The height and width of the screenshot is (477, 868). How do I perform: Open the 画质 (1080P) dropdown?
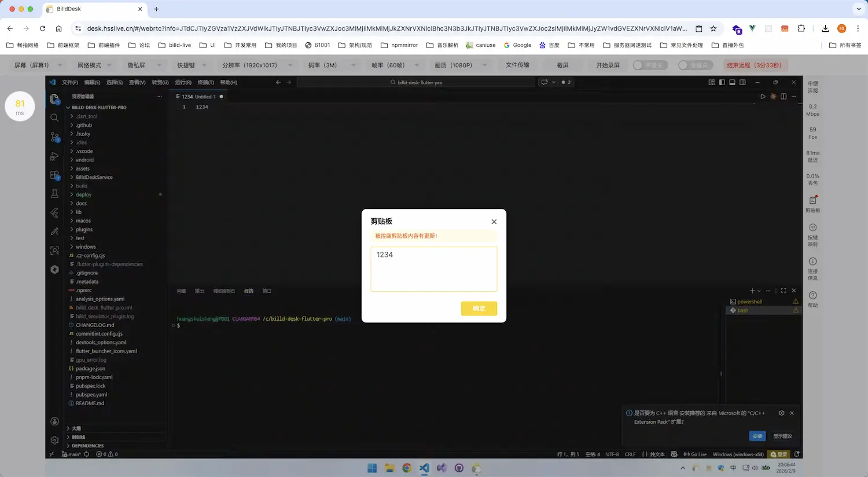click(460, 65)
